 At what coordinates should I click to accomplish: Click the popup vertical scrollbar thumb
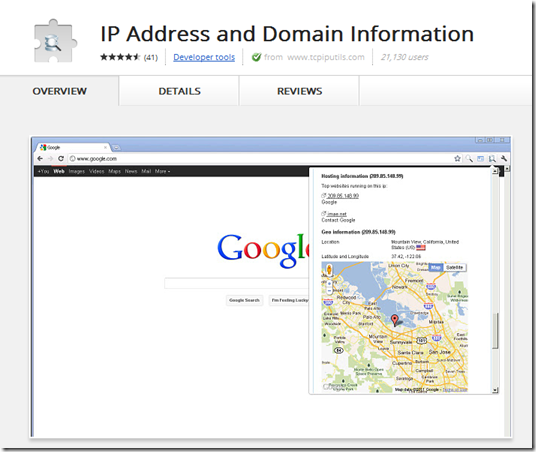[x=495, y=330]
